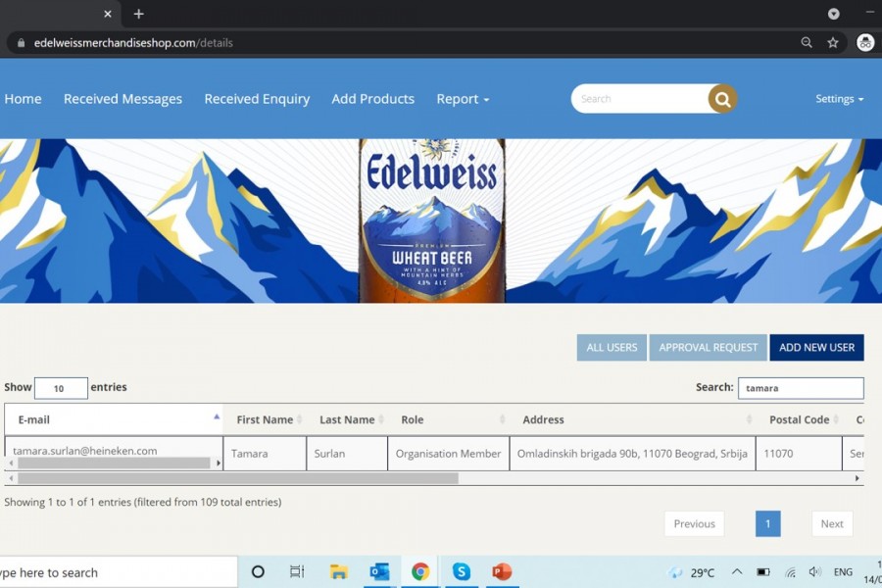The image size is (882, 588).
Task: Open browser zoom magnifier icon
Action: pyautogui.click(x=807, y=43)
